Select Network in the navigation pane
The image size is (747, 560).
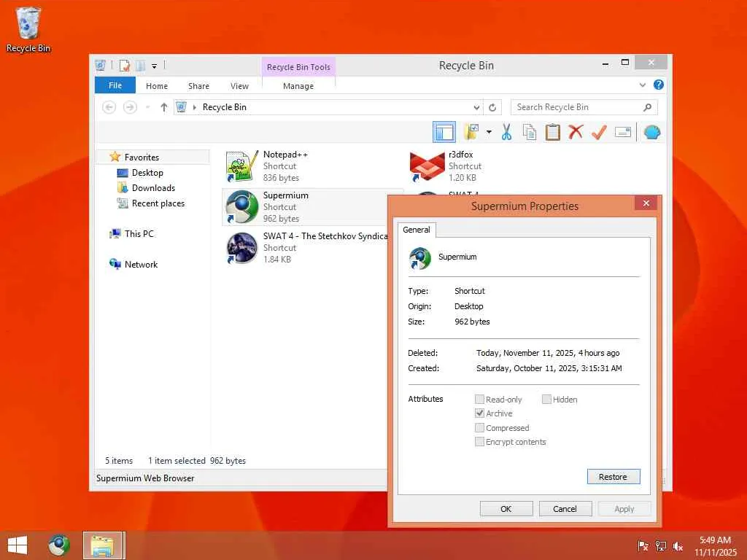[x=141, y=264]
